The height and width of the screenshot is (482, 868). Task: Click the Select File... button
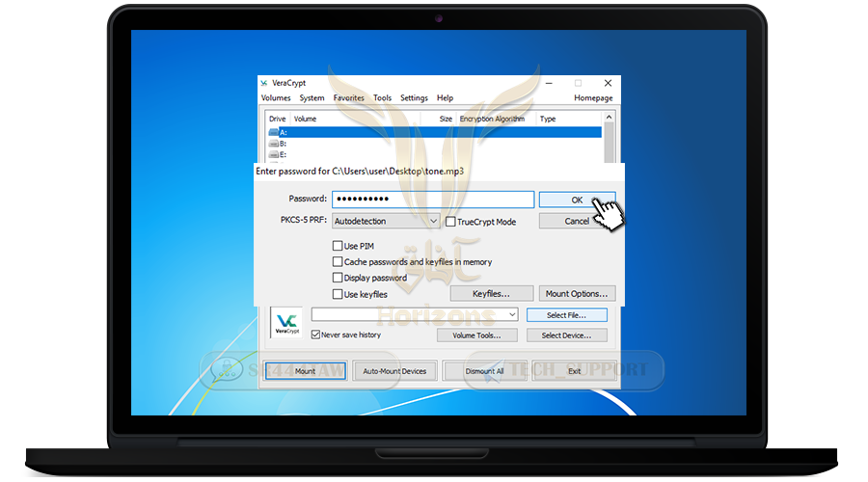[566, 315]
